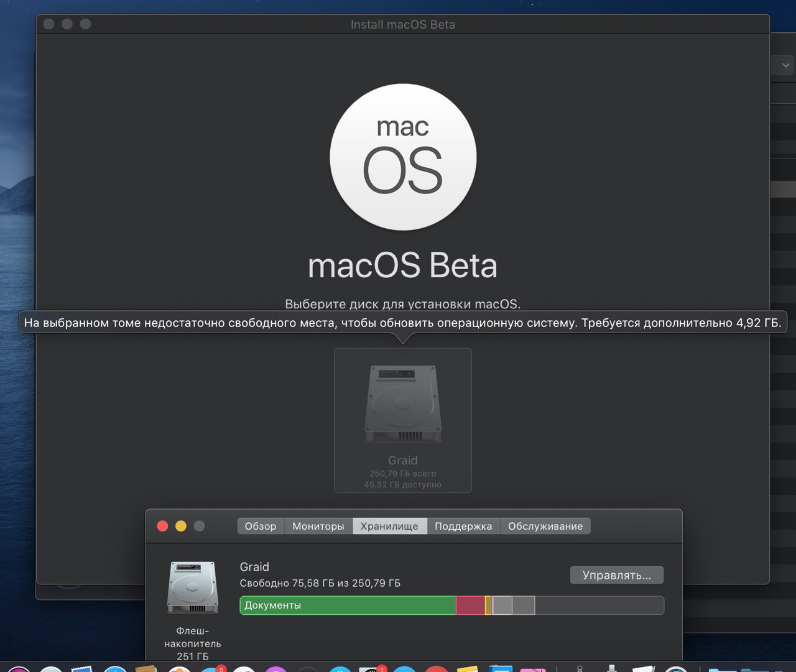Image resolution: width=796 pixels, height=672 pixels.
Task: Click the '250,79 ГБ всего' text under Graid
Action: [x=403, y=474]
